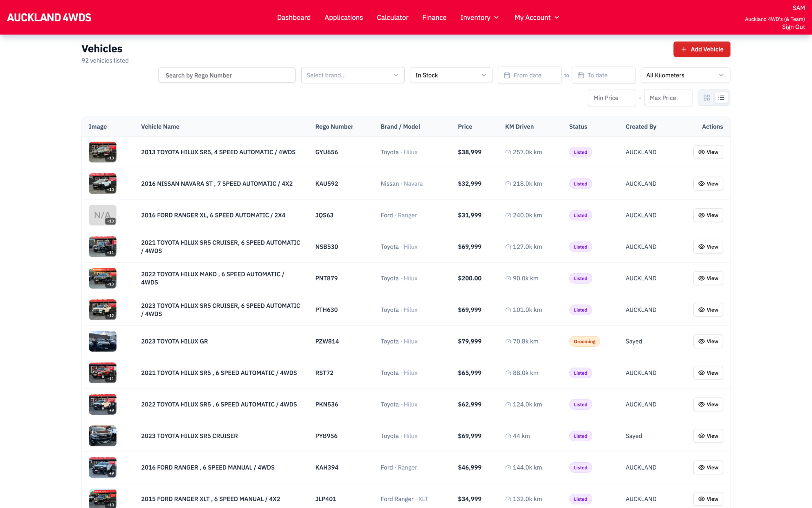The width and height of the screenshot is (812, 508).
Task: Click the Add Vehicle button
Action: tap(702, 50)
